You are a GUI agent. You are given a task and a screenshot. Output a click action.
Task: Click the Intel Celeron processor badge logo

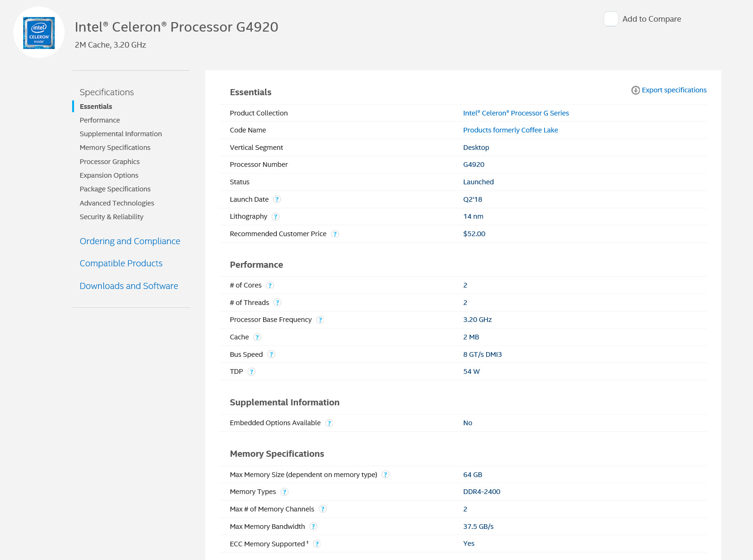pos(39,33)
